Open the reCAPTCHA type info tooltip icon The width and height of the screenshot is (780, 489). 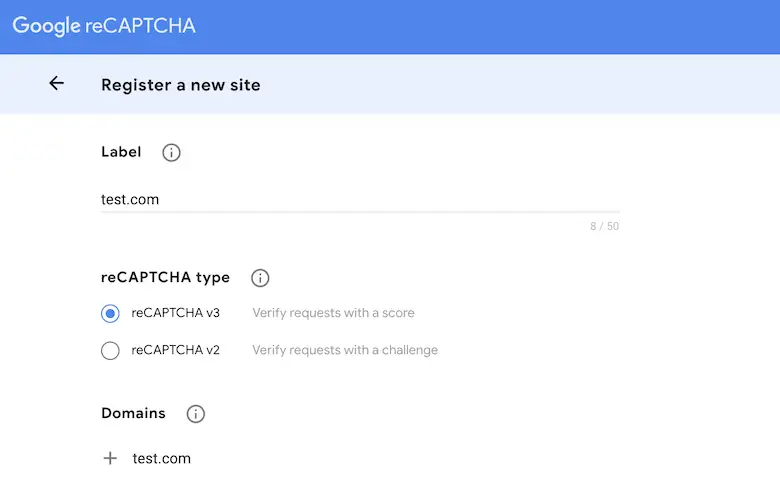click(x=260, y=278)
